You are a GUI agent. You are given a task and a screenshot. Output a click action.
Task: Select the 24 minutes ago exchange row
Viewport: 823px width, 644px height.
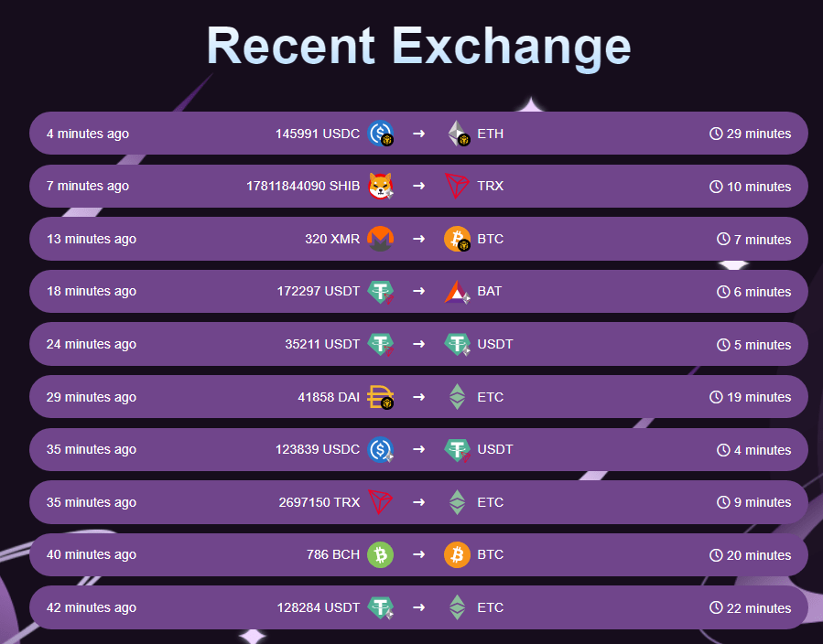[x=418, y=344]
